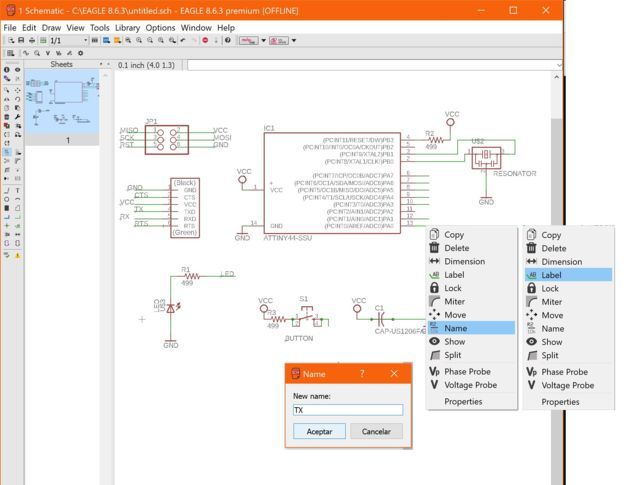Expand the command line history dropdown
This screenshot has width=640, height=485.
[559, 65]
